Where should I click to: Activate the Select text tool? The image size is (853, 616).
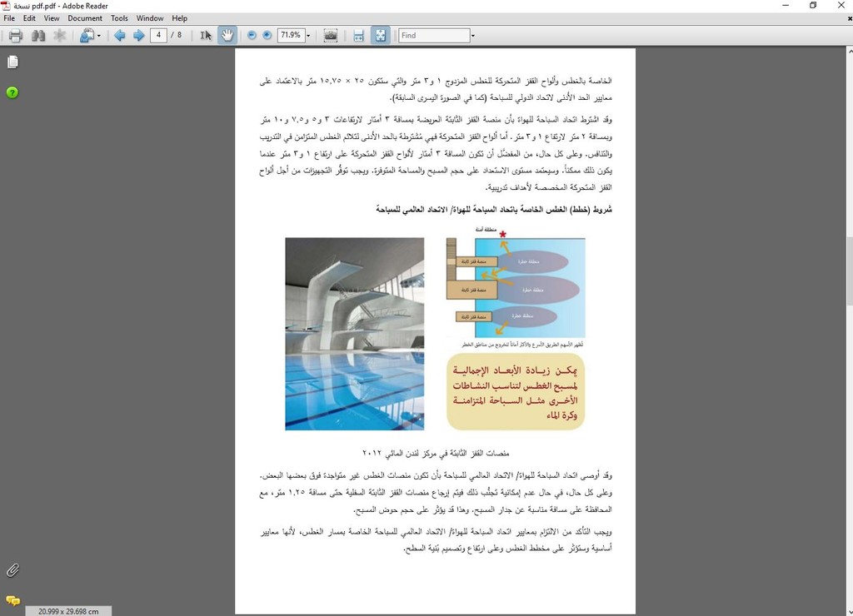205,36
